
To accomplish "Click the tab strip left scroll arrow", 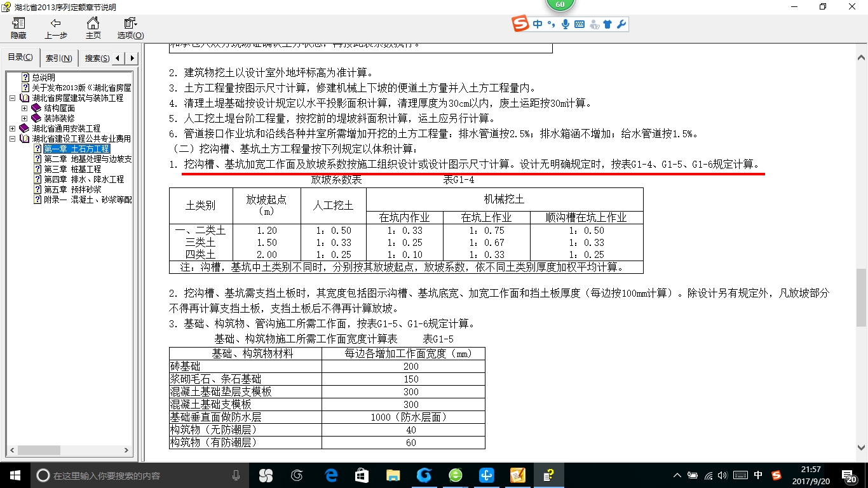I will point(119,58).
